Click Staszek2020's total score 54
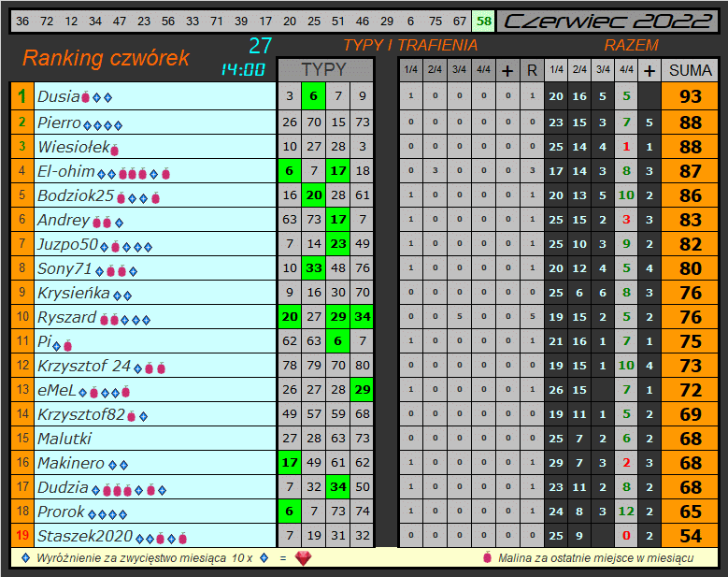 [x=690, y=536]
